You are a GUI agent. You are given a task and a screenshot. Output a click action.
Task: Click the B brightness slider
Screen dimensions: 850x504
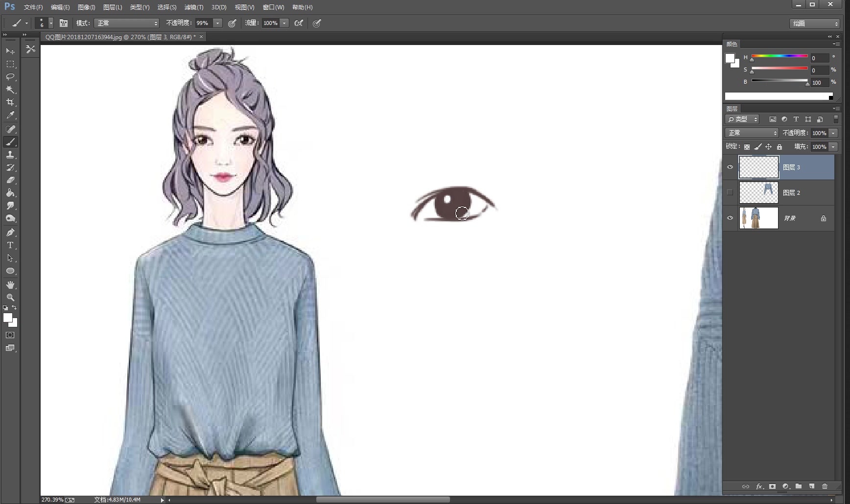click(x=779, y=81)
